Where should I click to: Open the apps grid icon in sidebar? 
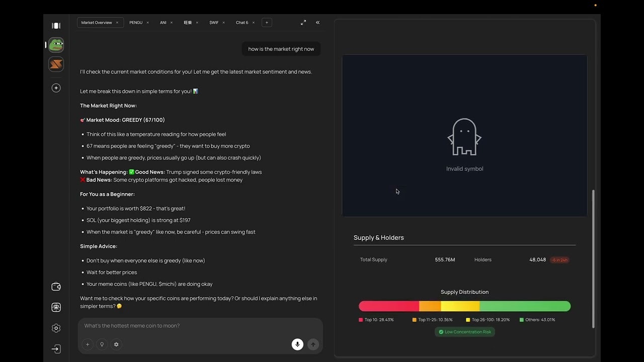click(56, 307)
